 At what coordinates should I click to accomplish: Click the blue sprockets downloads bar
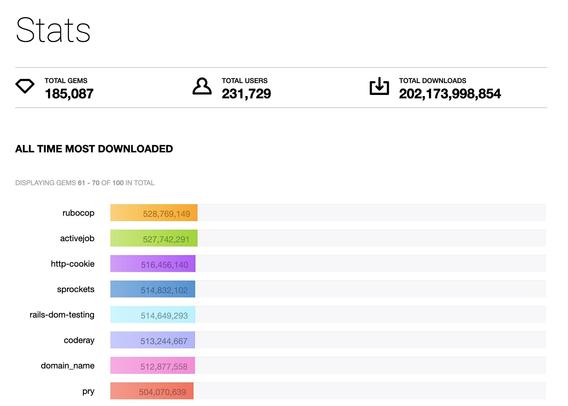tap(153, 289)
